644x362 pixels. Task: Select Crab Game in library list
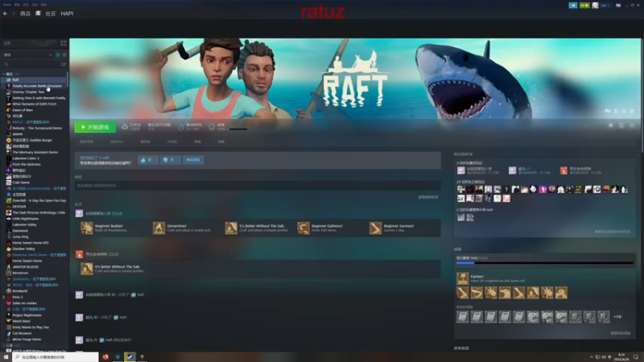pyautogui.click(x=21, y=183)
